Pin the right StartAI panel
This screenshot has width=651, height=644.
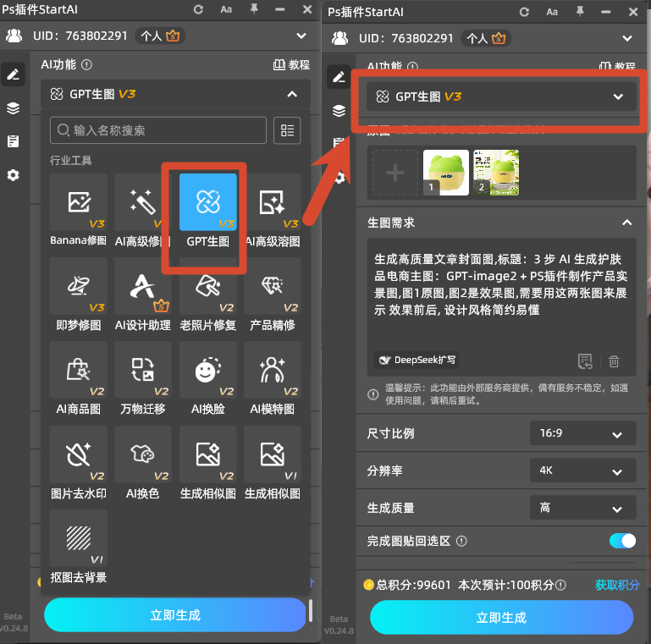point(580,12)
